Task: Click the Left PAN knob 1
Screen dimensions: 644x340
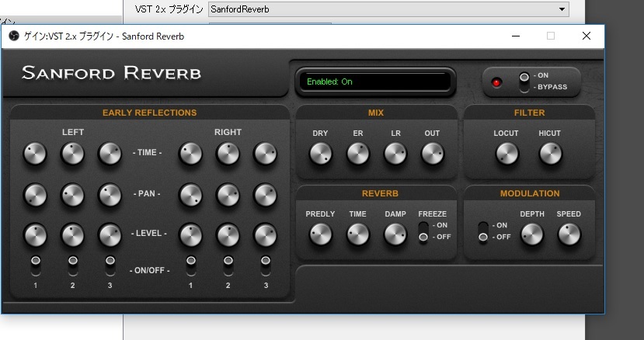Action: (x=35, y=195)
